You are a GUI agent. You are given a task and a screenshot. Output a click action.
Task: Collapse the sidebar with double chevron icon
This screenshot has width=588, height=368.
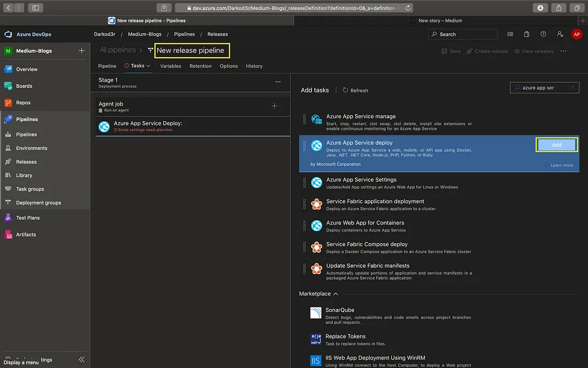point(82,359)
